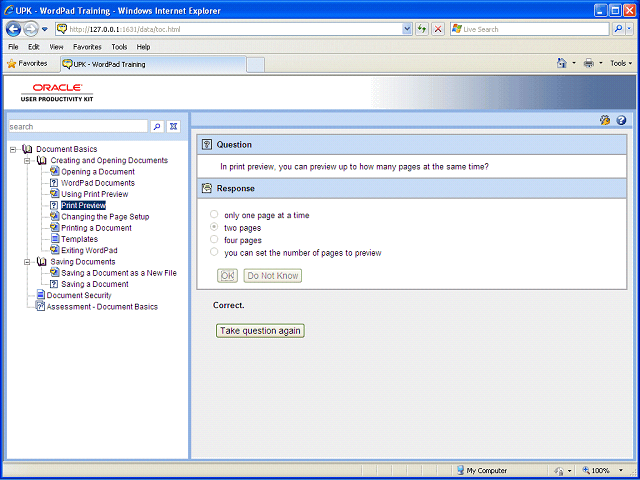Click the OK answer button

(x=227, y=276)
